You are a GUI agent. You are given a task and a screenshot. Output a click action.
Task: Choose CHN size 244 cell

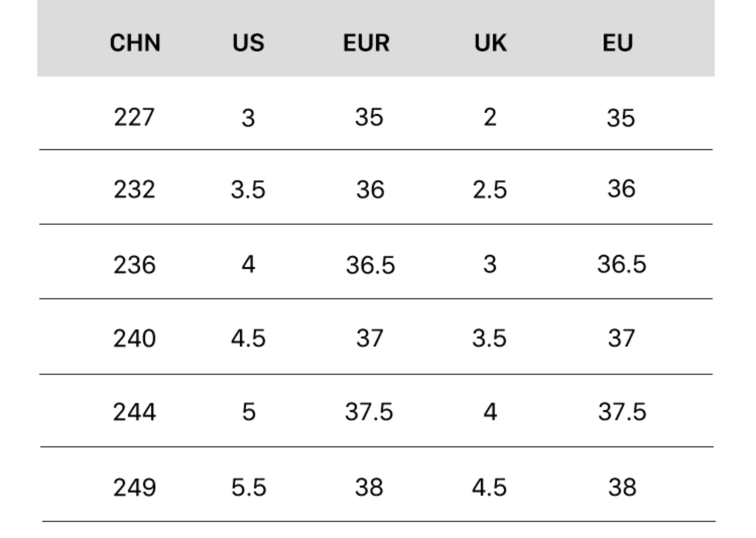point(134,412)
